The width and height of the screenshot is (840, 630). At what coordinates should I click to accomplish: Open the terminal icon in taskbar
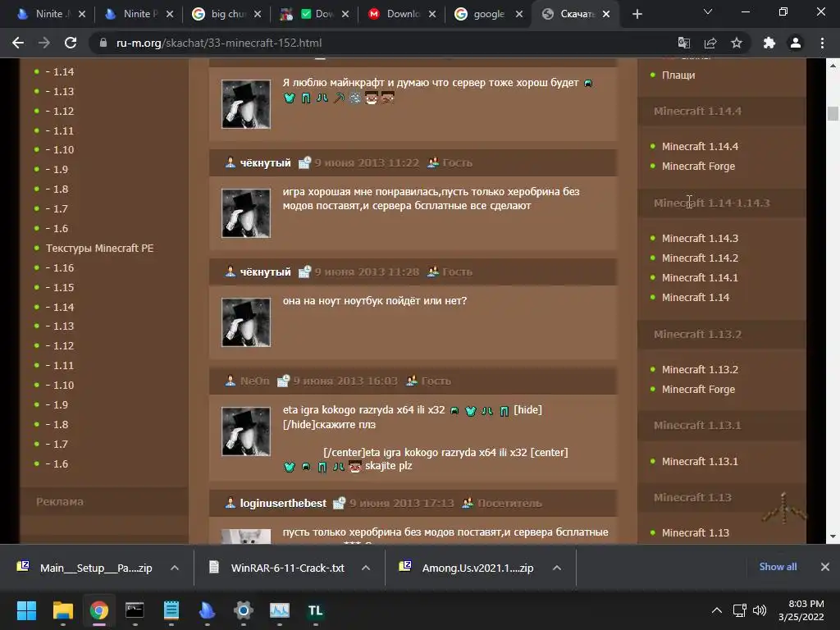(135, 610)
